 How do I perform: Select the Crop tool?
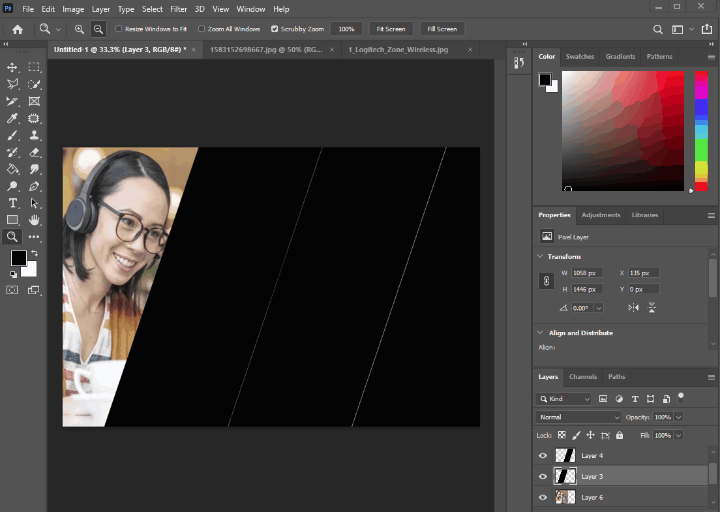point(13,101)
